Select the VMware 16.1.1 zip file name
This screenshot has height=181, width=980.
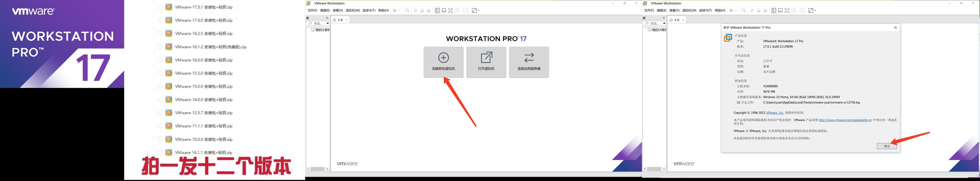pyautogui.click(x=204, y=153)
